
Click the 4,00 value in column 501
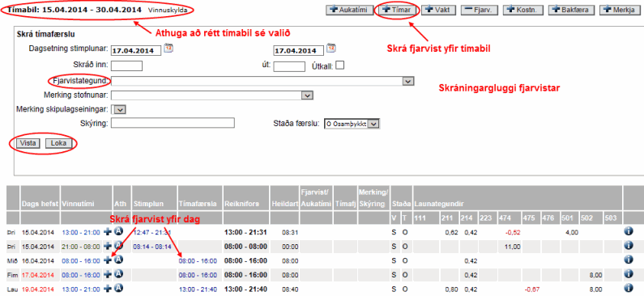(x=572, y=232)
